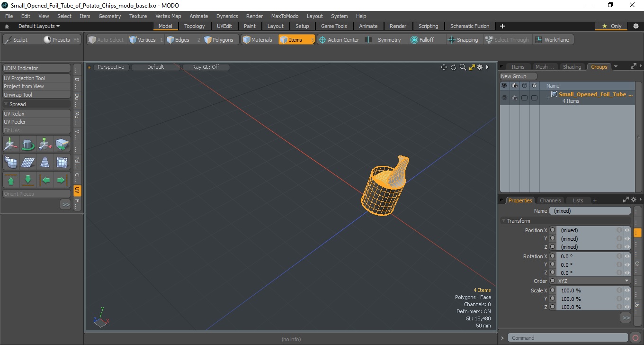Image resolution: width=644 pixels, height=345 pixels.
Task: Open the Vertex Map menu
Action: pos(168,16)
